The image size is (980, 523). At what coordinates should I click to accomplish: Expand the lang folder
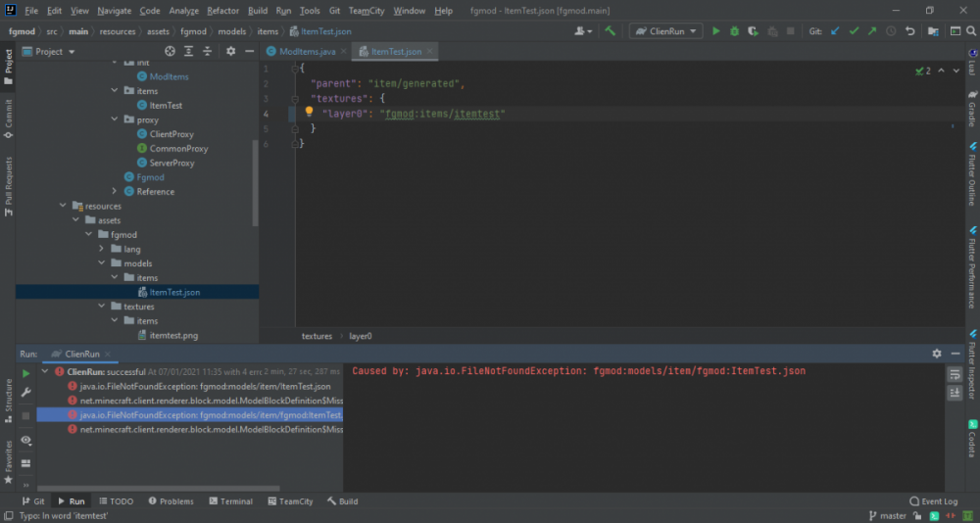click(x=101, y=249)
